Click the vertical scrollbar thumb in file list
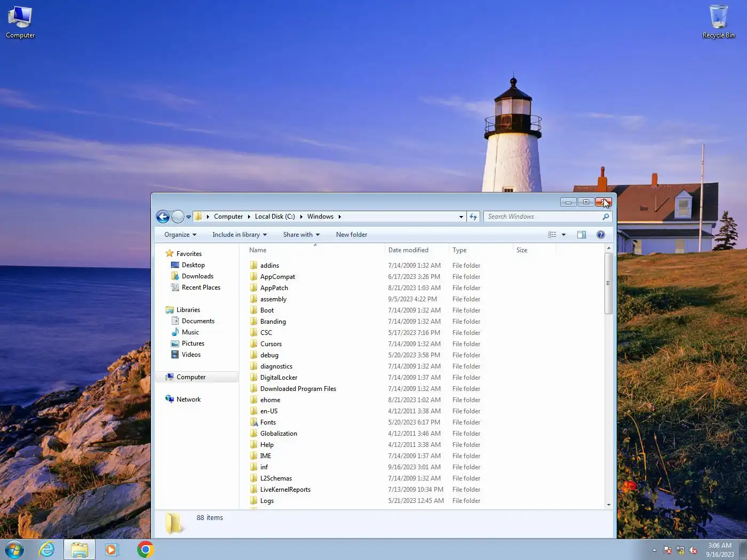 608,283
